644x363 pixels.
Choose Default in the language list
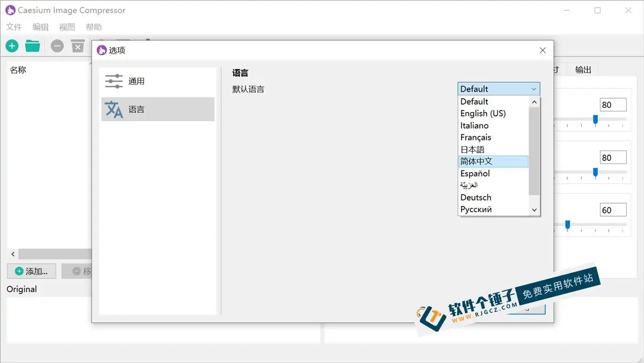493,101
